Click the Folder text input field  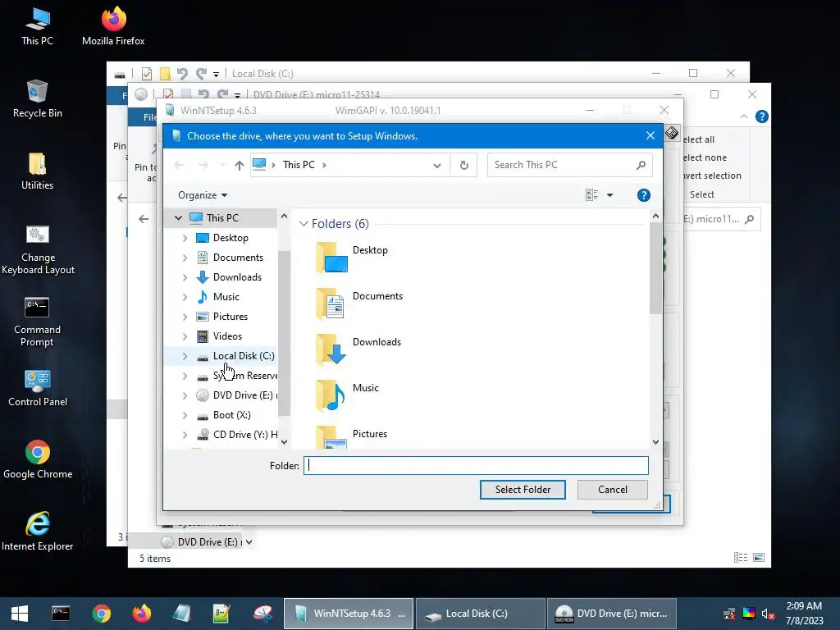coord(476,466)
